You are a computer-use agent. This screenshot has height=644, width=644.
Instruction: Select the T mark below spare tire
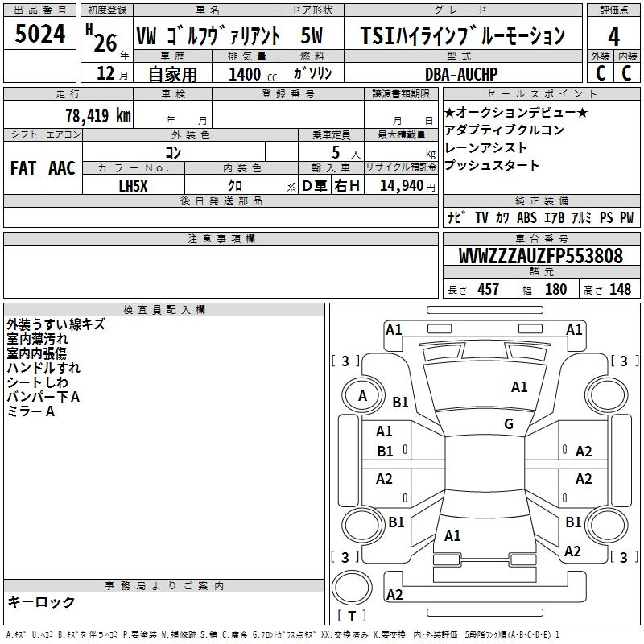tap(352, 616)
